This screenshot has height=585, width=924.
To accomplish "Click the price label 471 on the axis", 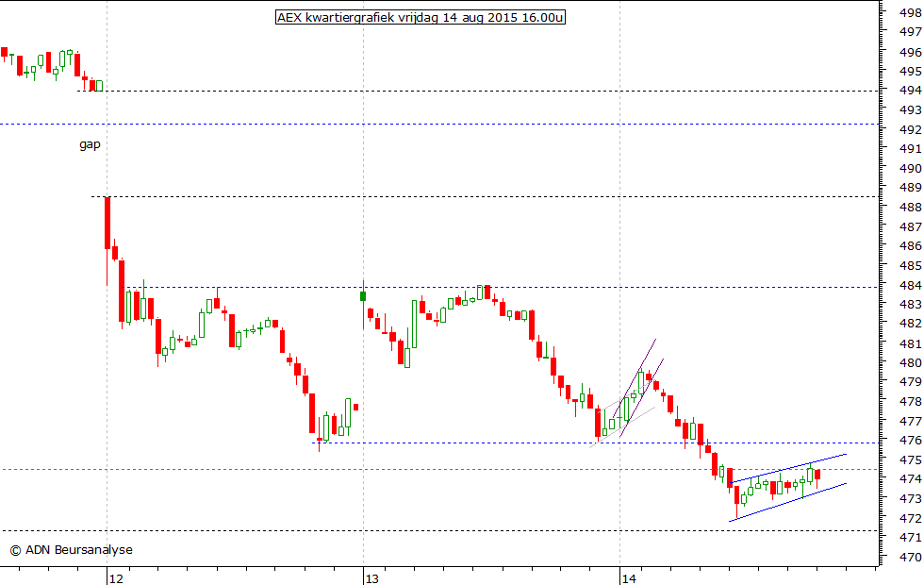I will pyautogui.click(x=911, y=537).
